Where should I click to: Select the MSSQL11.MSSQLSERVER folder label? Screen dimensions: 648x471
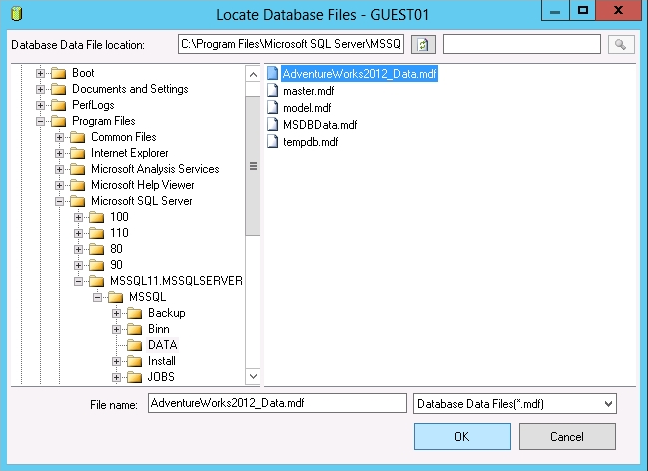click(x=176, y=281)
